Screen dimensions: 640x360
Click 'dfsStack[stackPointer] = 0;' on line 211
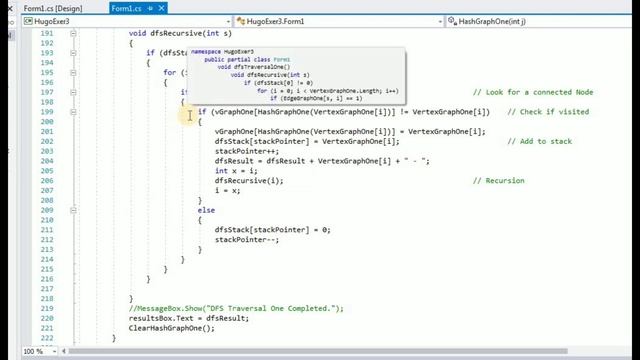pos(273,230)
